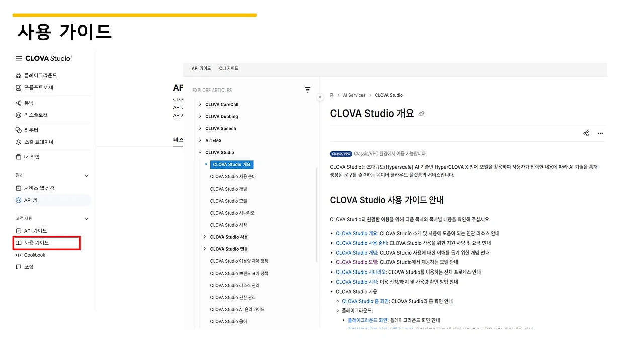This screenshot has height=362, width=644.
Task: Open CLOVA Studio 용어 in the article tree
Action: (228, 321)
